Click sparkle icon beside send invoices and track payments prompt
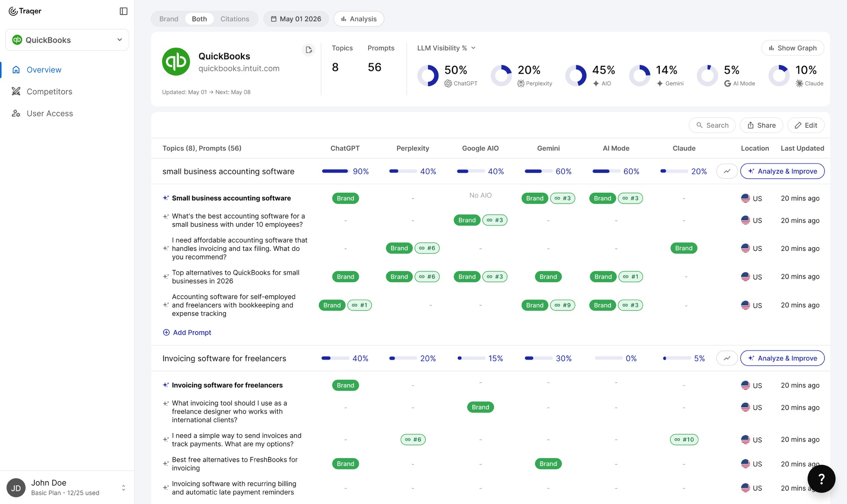 (x=165, y=439)
